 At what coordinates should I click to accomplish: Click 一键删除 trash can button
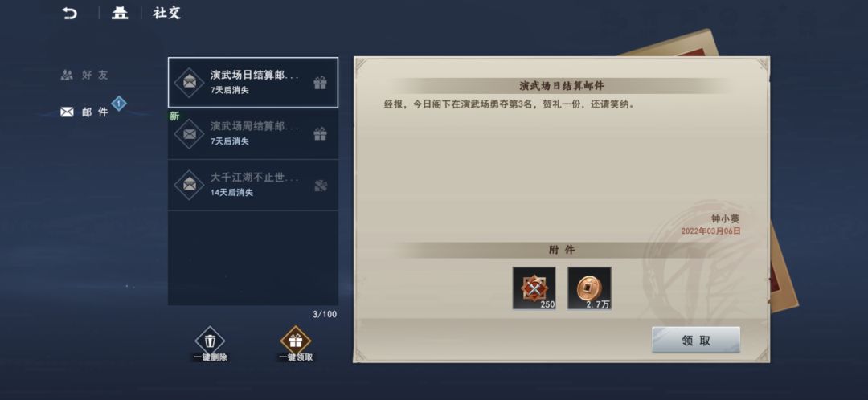(x=210, y=344)
